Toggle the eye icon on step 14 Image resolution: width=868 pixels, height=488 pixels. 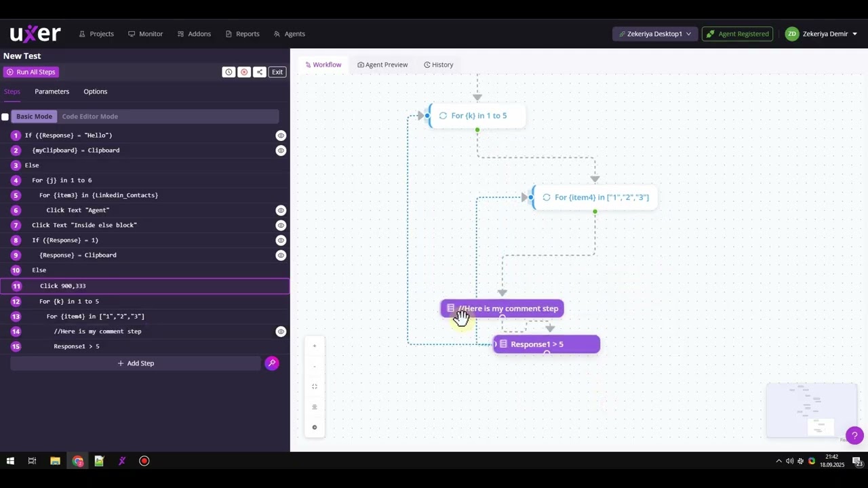click(281, 331)
